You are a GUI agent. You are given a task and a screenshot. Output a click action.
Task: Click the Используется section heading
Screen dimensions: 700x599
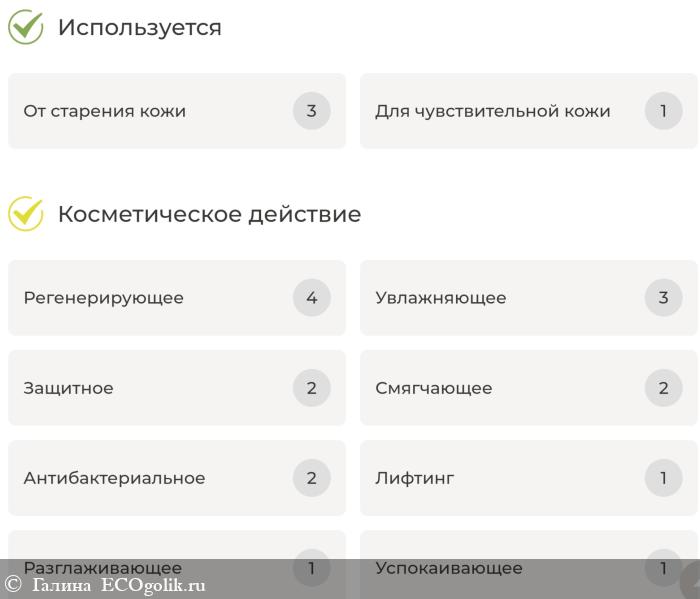[139, 27]
